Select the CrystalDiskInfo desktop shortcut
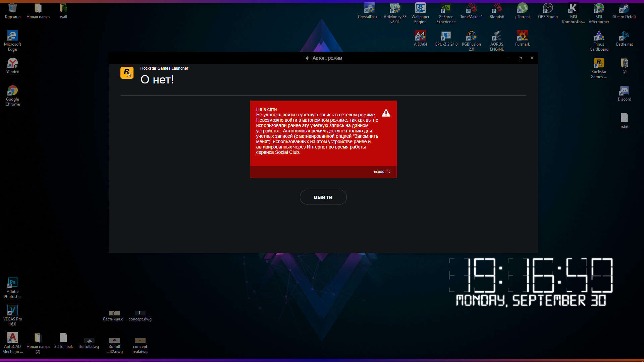644x362 pixels. [369, 11]
